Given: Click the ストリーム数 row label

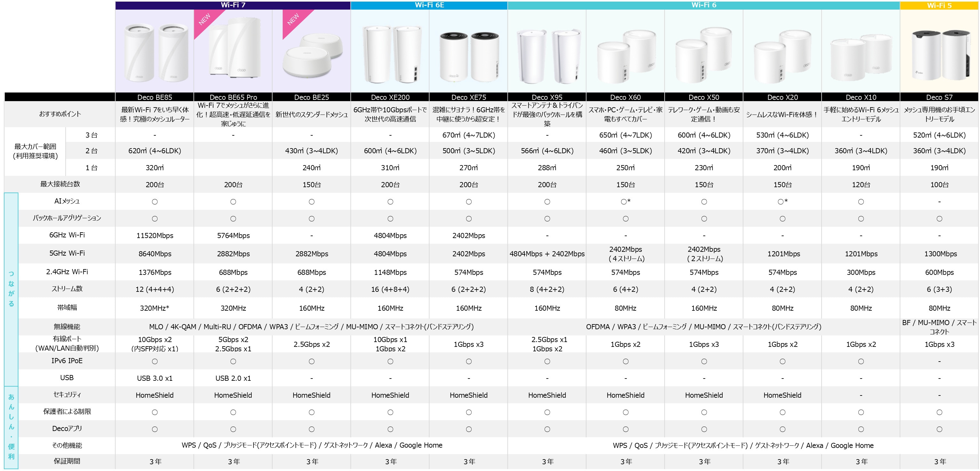Looking at the screenshot, I should point(67,289).
